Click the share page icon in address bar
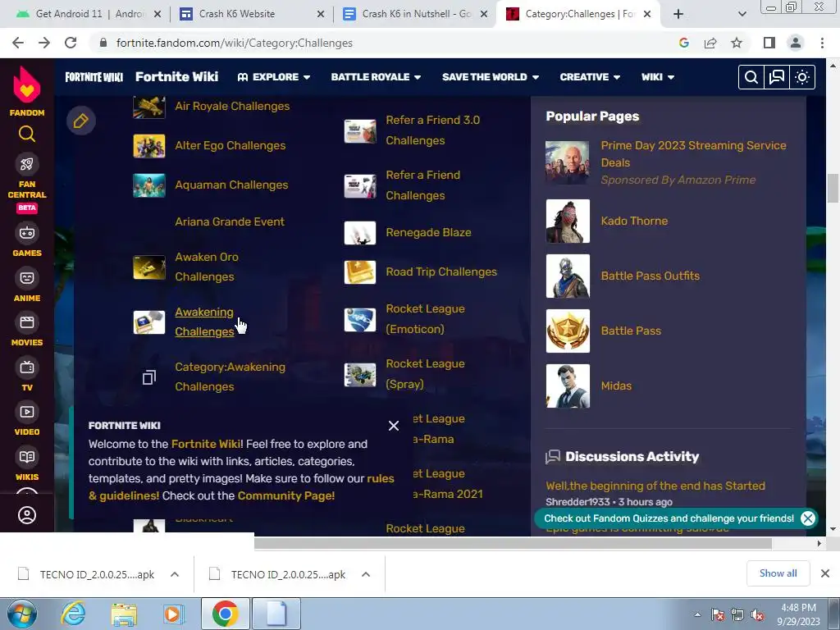This screenshot has height=630, width=840. point(710,43)
